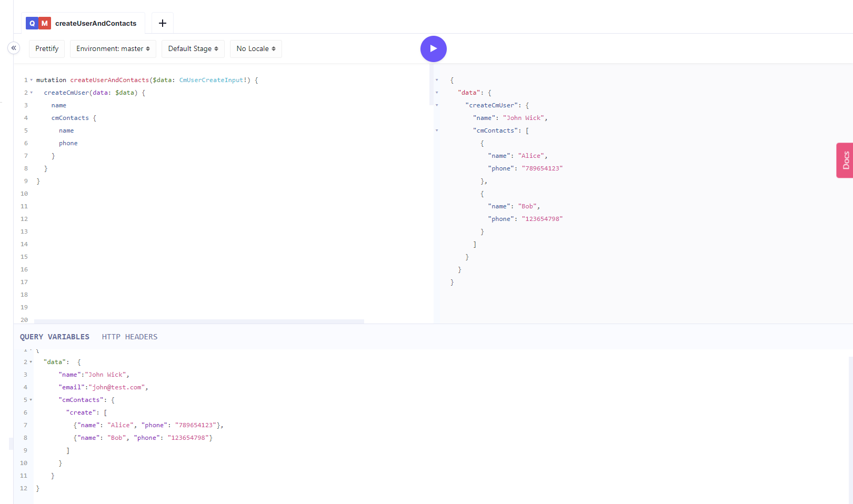The width and height of the screenshot is (853, 504).
Task: Click the red M badge on tab
Action: pos(45,23)
